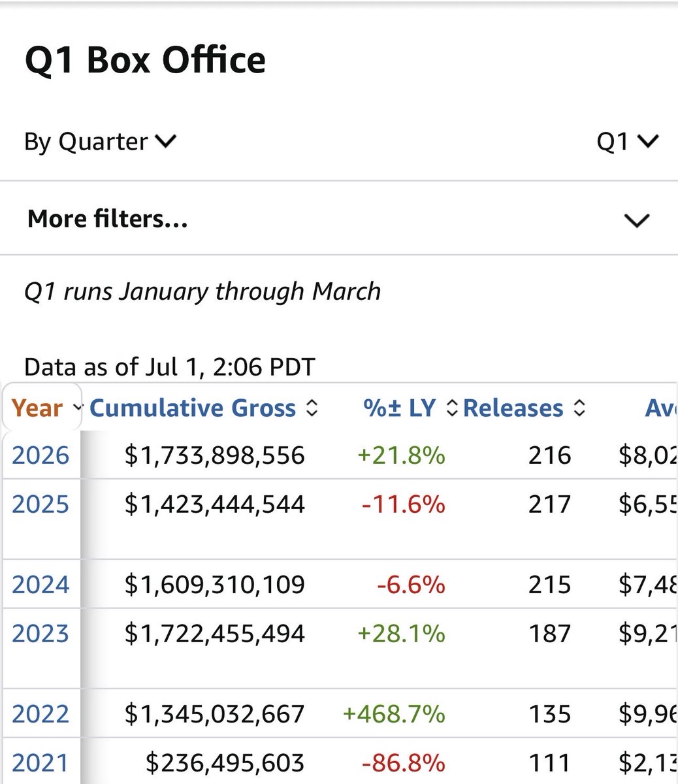The image size is (678, 784).
Task: Click sort arrows next to %± LY
Action: (x=451, y=409)
